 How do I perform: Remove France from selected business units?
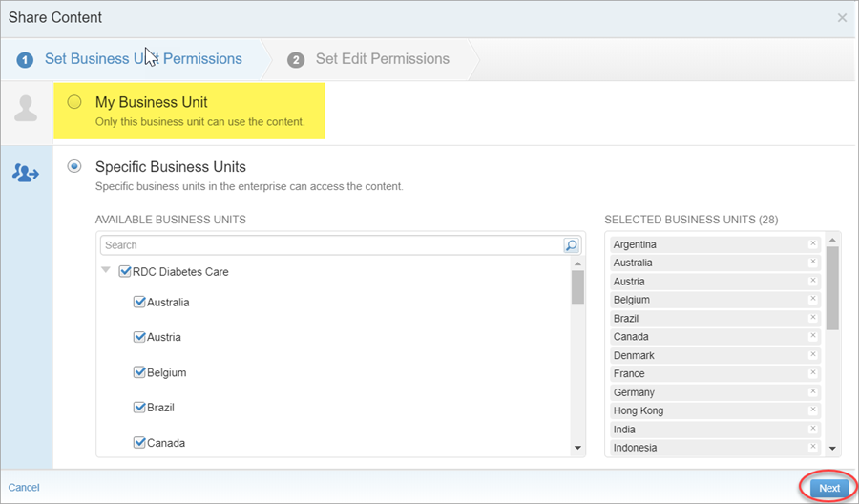813,373
